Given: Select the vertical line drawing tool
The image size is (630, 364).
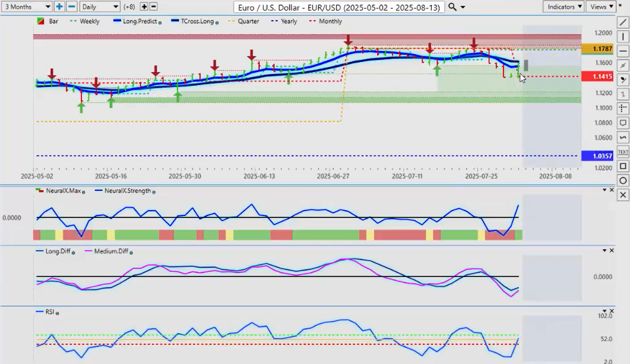Looking at the screenshot, I should tap(623, 37).
